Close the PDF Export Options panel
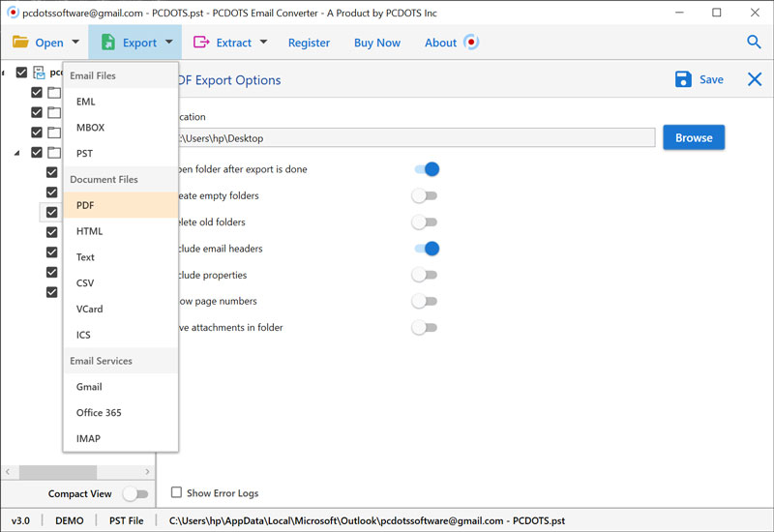Screen dimensions: 774x532 click(755, 79)
